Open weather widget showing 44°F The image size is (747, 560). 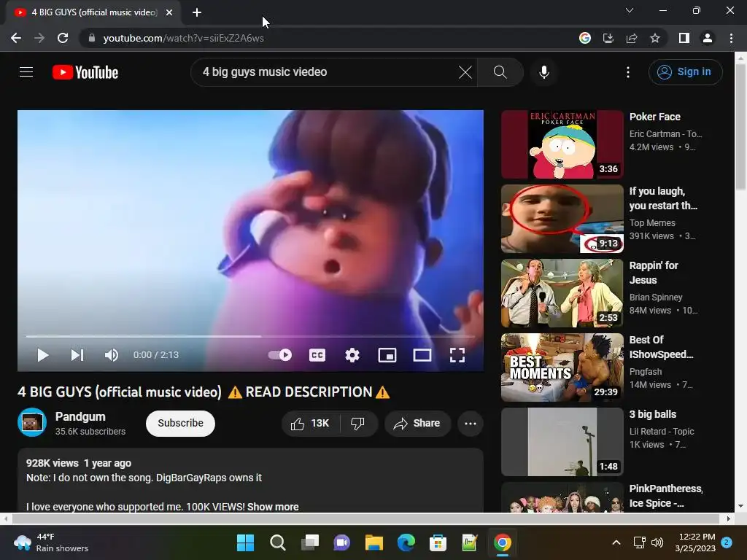[x=50, y=542]
